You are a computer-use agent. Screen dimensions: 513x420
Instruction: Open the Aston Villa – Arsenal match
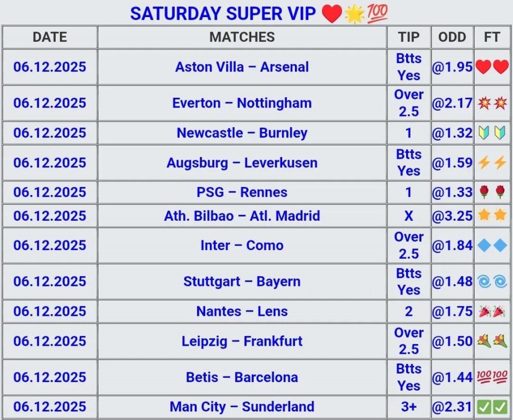pyautogui.click(x=242, y=67)
